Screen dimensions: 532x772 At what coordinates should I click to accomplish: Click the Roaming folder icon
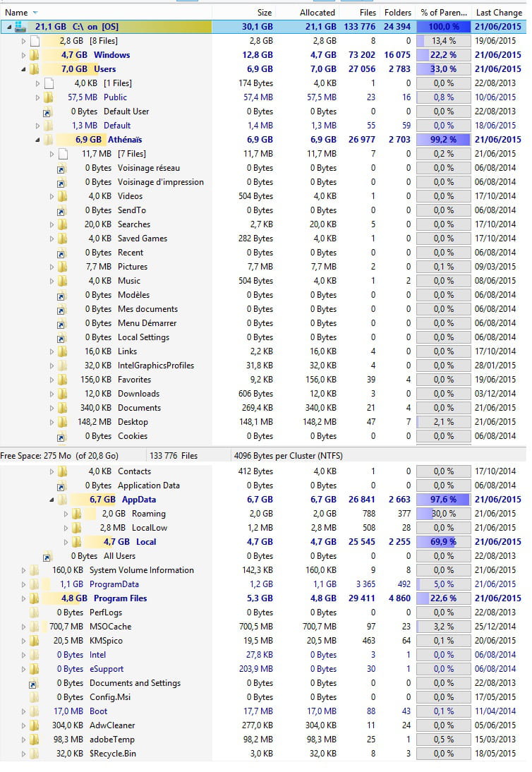tap(76, 514)
